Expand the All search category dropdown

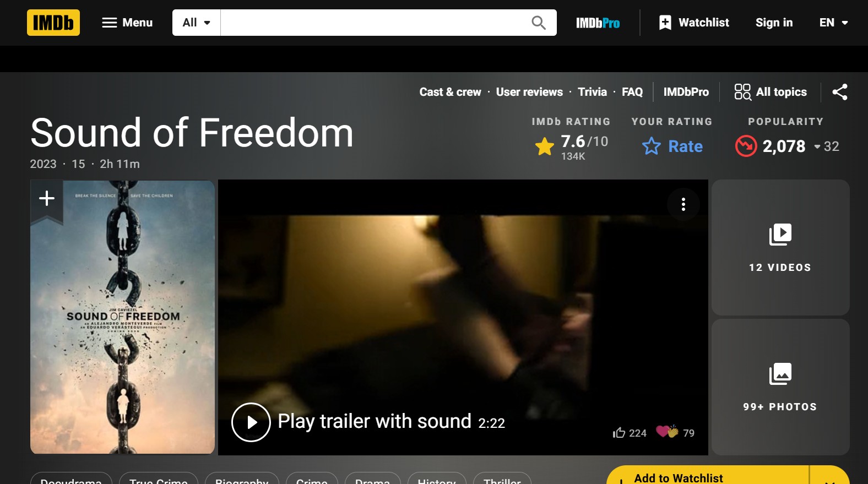click(x=197, y=23)
